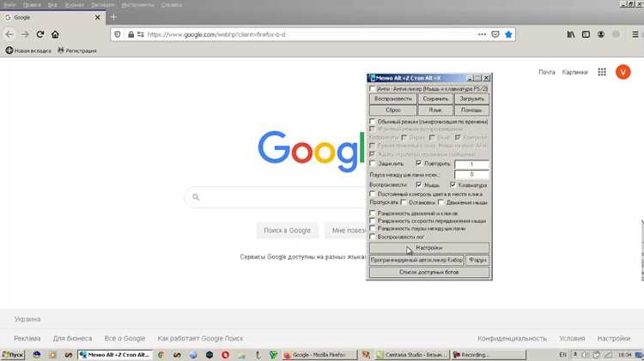Open Список доступных ботов button
Screen dimensions: 644x361
coord(429,272)
